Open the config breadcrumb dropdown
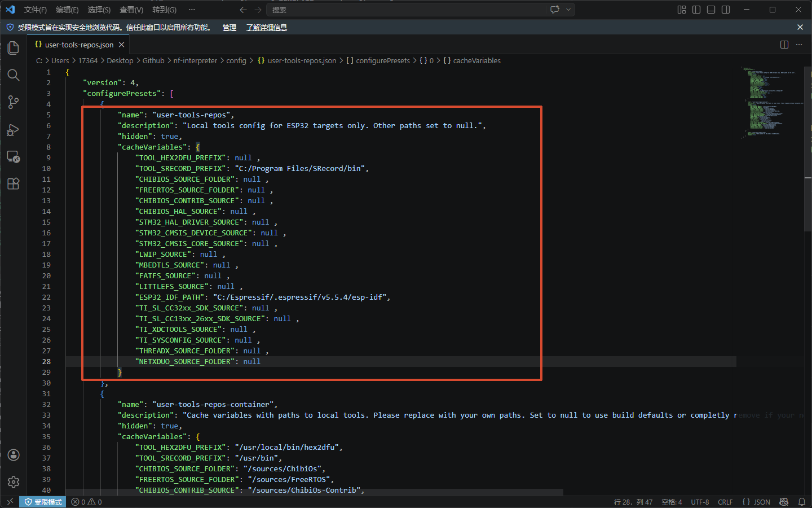Image resolution: width=812 pixels, height=508 pixels. click(x=236, y=60)
